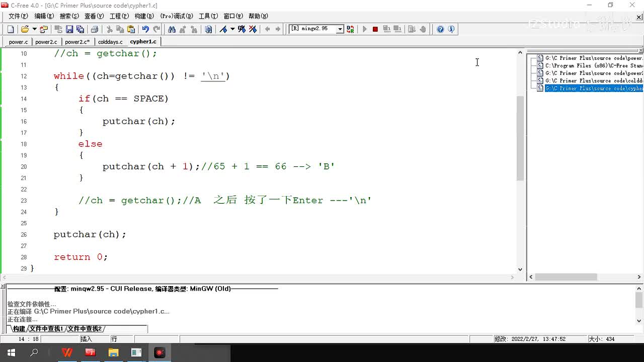Expand the open-file dropdown arrow
Viewport: 644px width, 362px height.
point(34,29)
